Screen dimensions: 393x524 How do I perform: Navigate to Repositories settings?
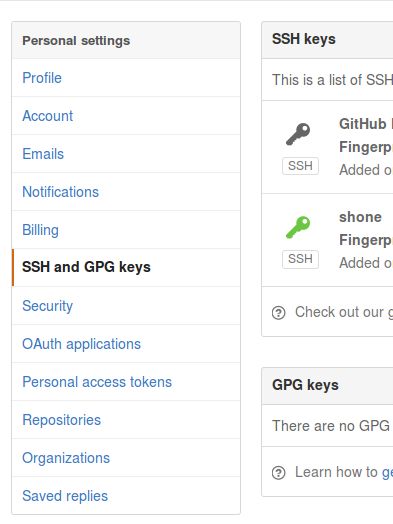point(126,420)
